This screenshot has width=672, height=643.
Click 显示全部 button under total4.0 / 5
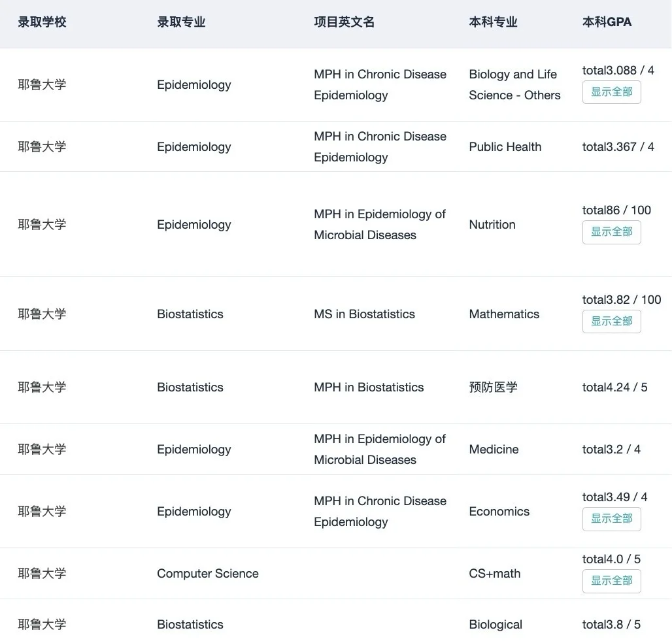612,581
